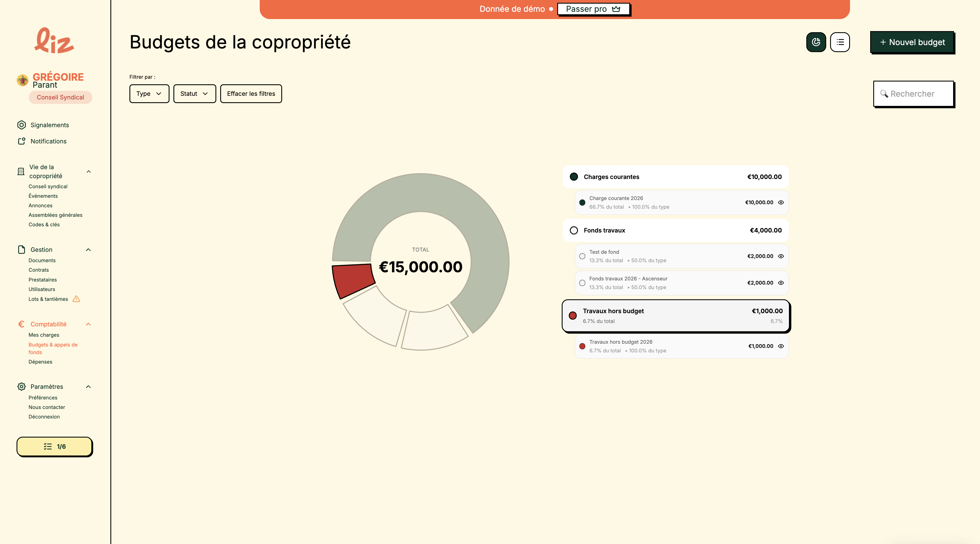The image size is (980, 544).
Task: Open Assemblées générales page
Action: [x=55, y=215]
